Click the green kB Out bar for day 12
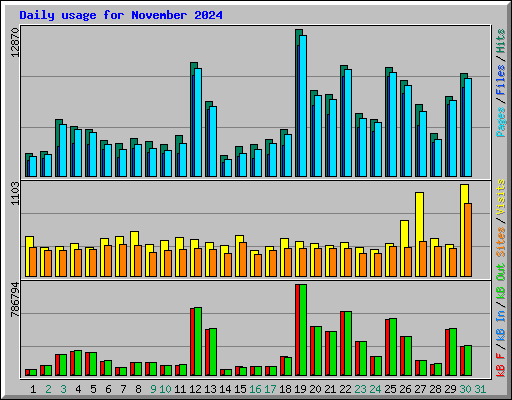This screenshot has width=512, height=400. pyautogui.click(x=198, y=342)
